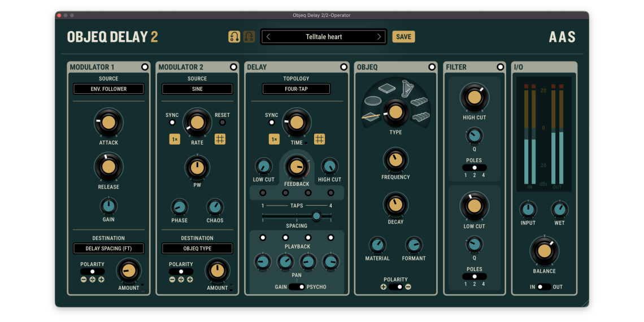Click the 1x multiplier icon under Delay Sync
The height and width of the screenshot is (322, 644).
(274, 140)
